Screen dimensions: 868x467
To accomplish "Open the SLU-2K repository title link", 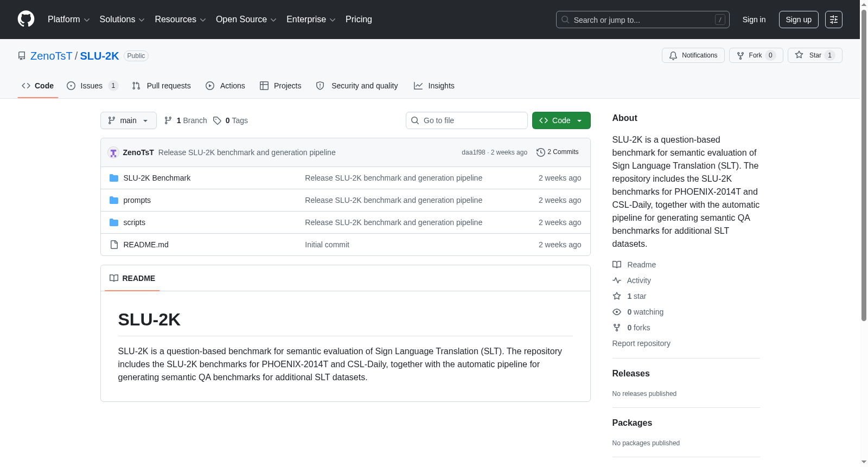I will tap(99, 56).
